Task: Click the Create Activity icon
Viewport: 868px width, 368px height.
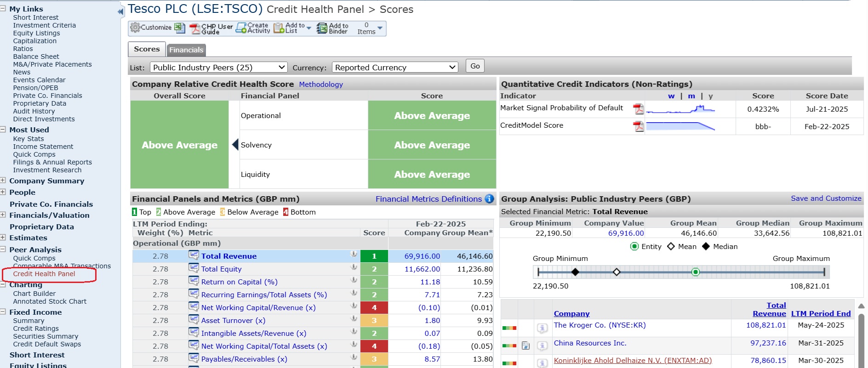Action: (241, 28)
